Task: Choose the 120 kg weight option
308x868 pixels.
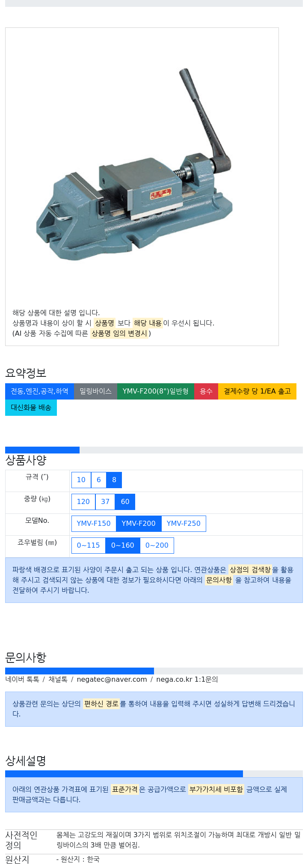Action: 83,502
